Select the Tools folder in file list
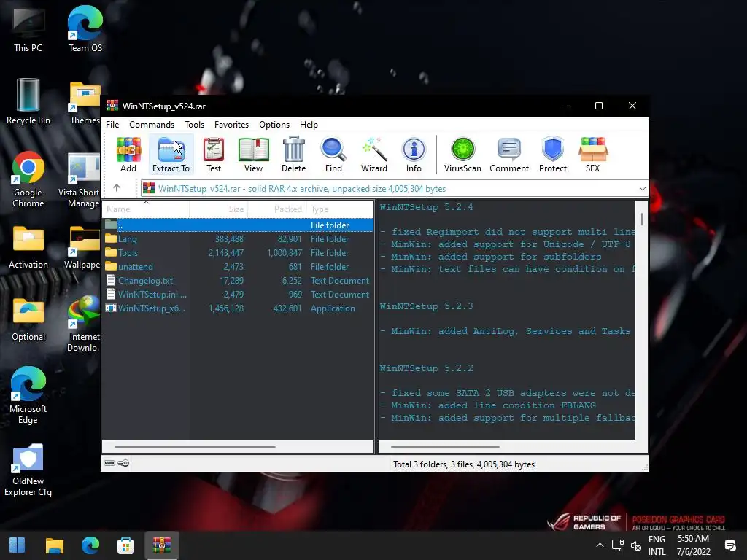747x560 pixels. [238, 252]
